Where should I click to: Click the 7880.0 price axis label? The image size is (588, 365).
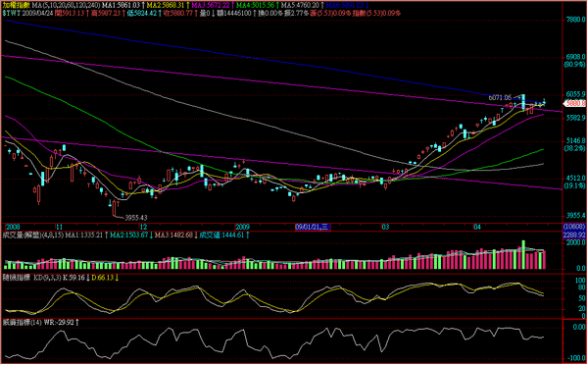(x=575, y=21)
